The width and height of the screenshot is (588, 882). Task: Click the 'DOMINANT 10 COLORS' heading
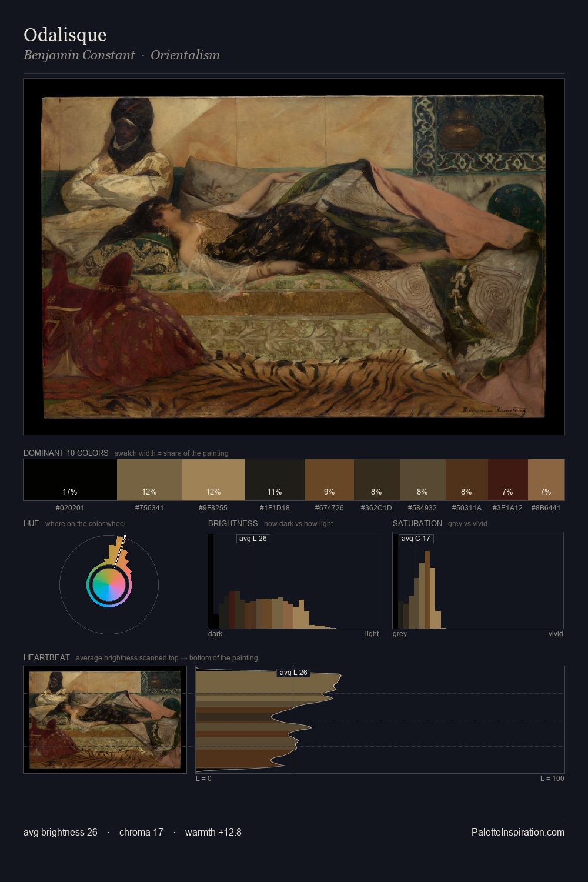click(x=66, y=453)
